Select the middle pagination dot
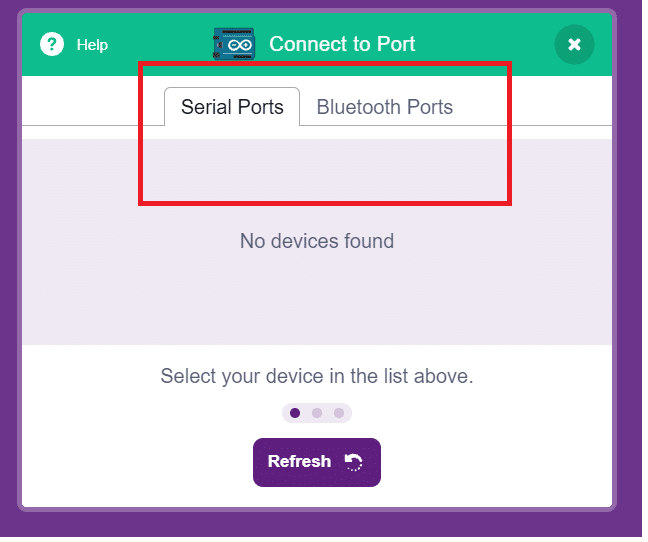The width and height of the screenshot is (648, 542). point(317,413)
